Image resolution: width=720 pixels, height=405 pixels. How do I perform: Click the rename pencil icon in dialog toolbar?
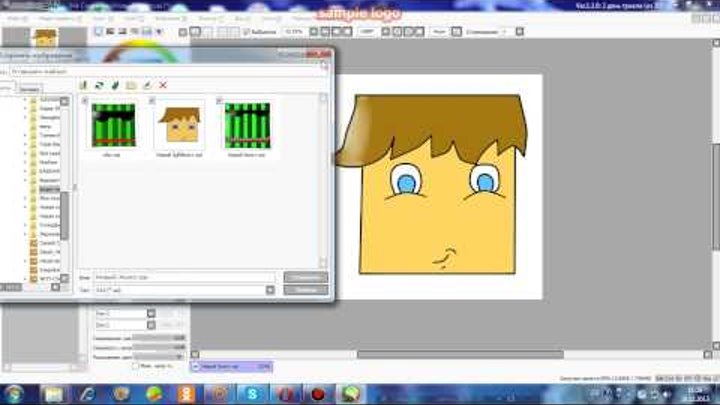point(147,86)
